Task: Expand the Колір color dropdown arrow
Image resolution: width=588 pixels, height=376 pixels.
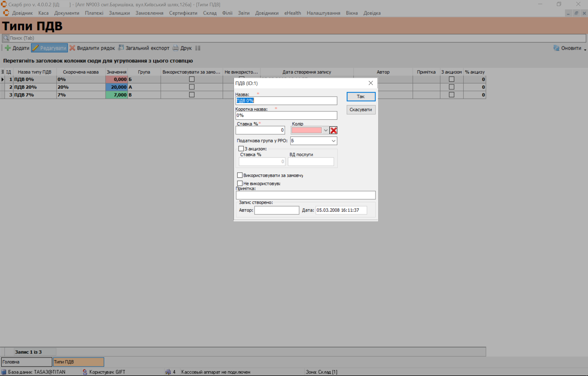Action: coord(325,130)
